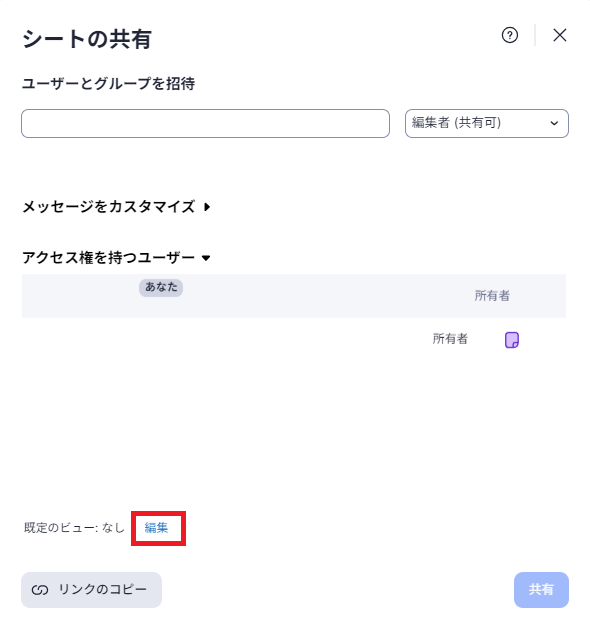The height and width of the screenshot is (630, 590).
Task: Expand the メッセージをカスタマイズ section
Action: (117, 207)
